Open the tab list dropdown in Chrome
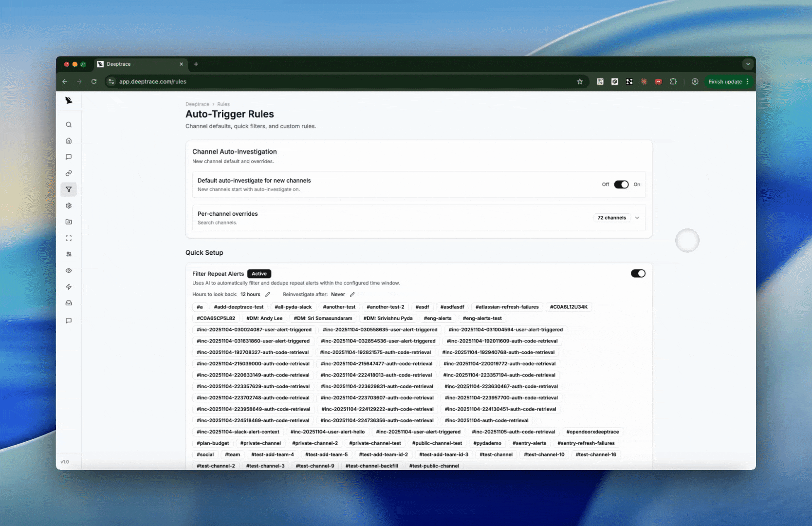This screenshot has height=526, width=812. click(x=748, y=64)
